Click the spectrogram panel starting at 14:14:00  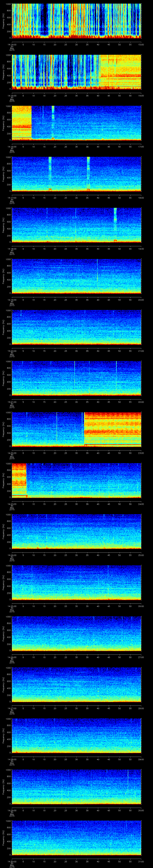[x=76, y=21]
